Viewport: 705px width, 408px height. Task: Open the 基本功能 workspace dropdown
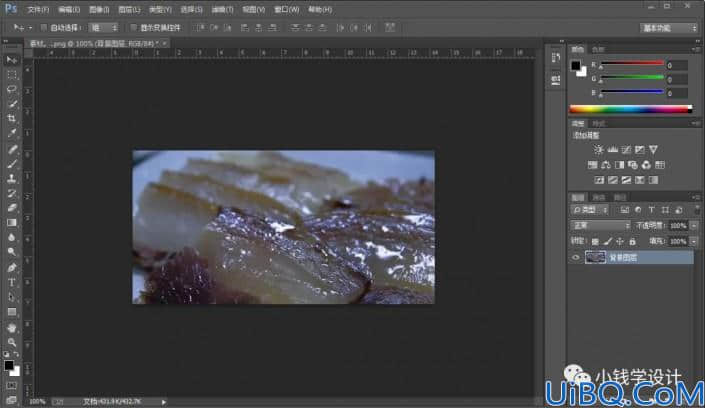click(669, 28)
